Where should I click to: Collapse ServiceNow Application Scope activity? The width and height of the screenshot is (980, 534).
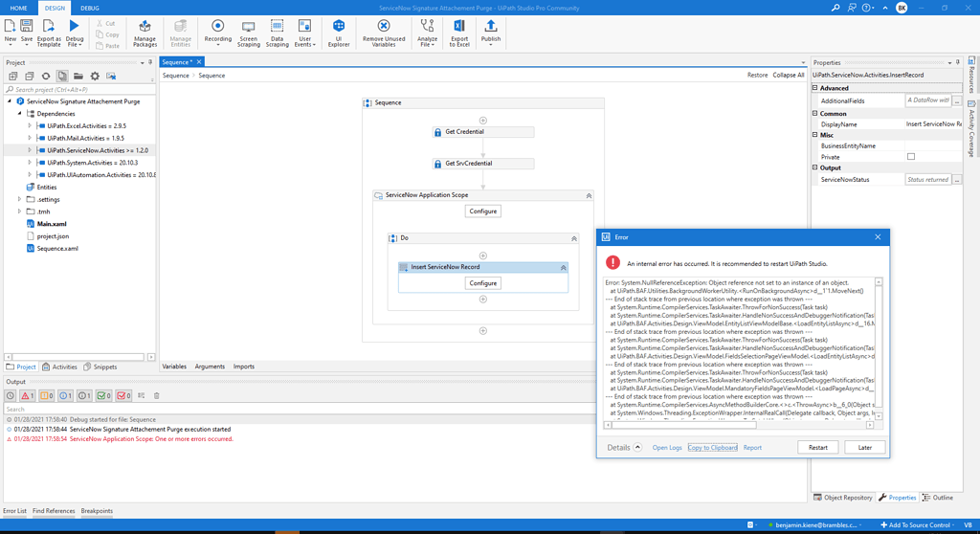[x=589, y=196]
